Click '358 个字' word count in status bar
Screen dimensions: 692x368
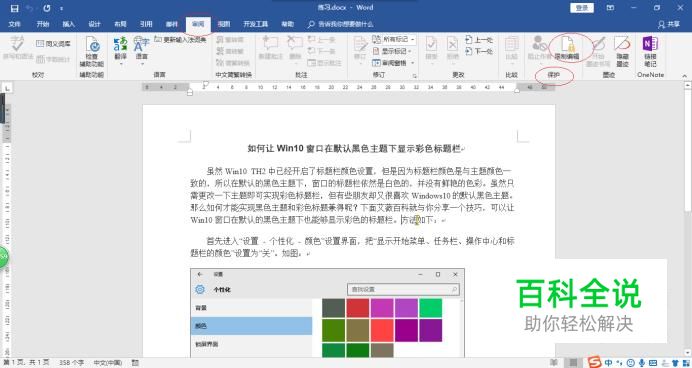71,363
